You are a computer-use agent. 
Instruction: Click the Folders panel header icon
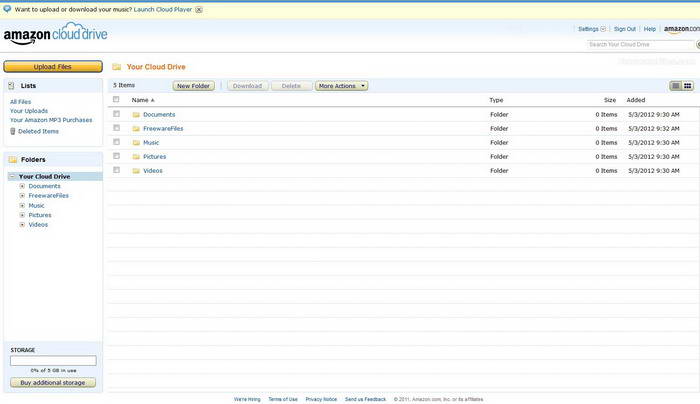[x=12, y=159]
